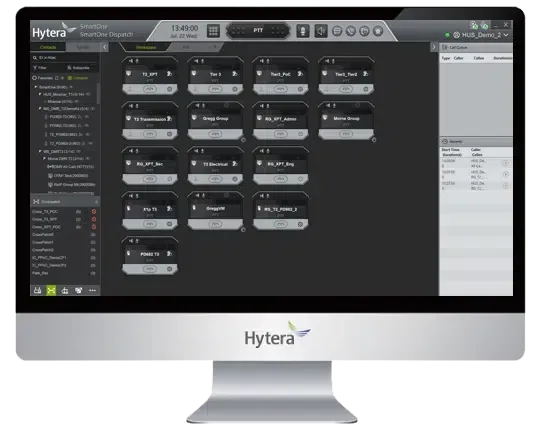Switch to the Contacts tab
Viewport: 536px width, 425px height.
click(x=48, y=47)
